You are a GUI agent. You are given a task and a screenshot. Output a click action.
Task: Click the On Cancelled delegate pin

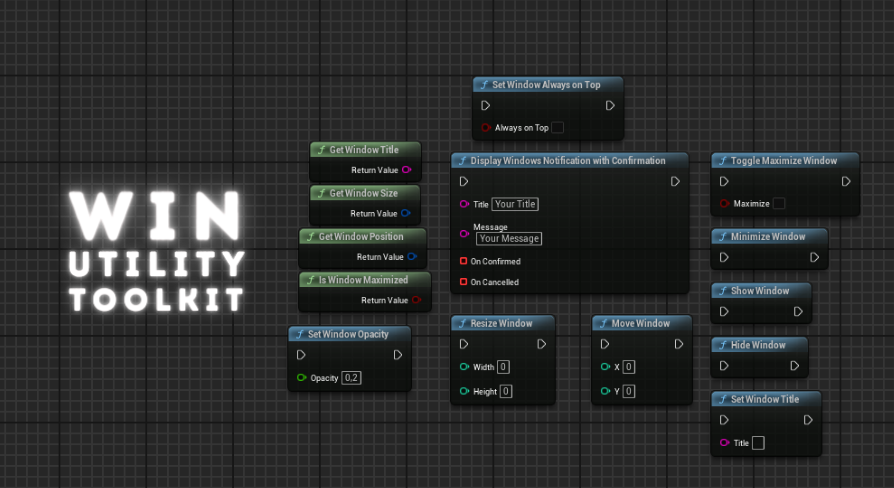click(463, 282)
